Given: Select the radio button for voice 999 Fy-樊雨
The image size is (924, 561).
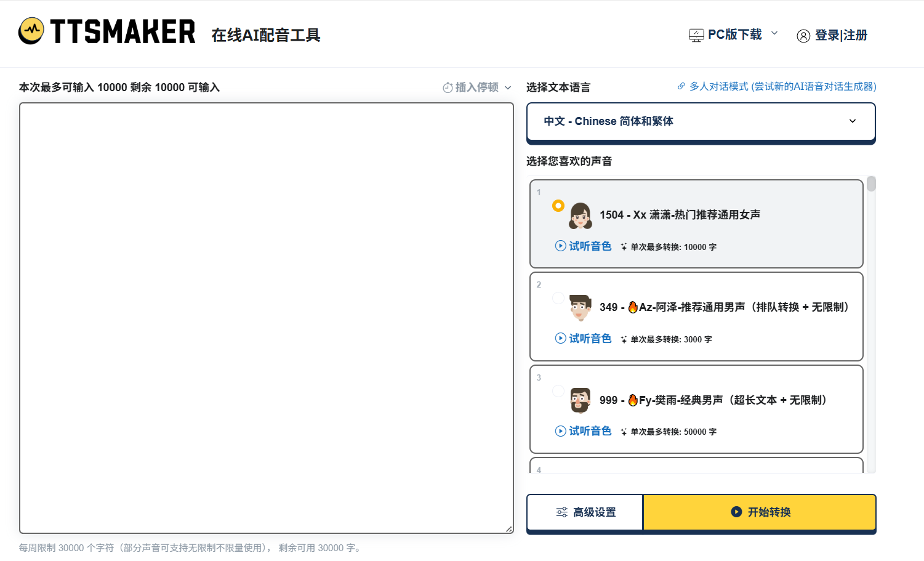Looking at the screenshot, I should tap(558, 390).
